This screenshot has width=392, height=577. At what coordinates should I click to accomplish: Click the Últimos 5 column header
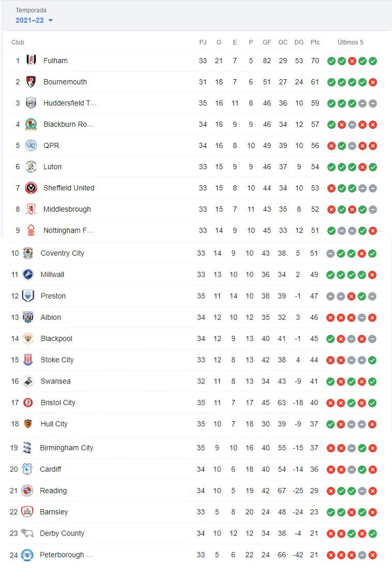(x=351, y=42)
